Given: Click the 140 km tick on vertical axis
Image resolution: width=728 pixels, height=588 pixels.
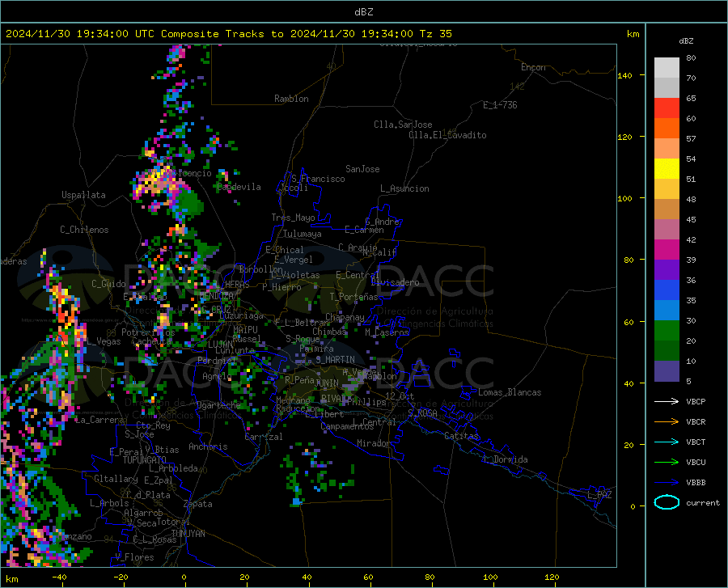Looking at the screenshot, I should pyautogui.click(x=625, y=76).
